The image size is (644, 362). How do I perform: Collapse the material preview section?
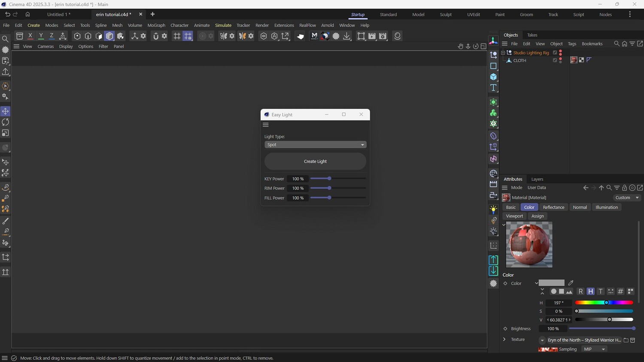(504, 224)
